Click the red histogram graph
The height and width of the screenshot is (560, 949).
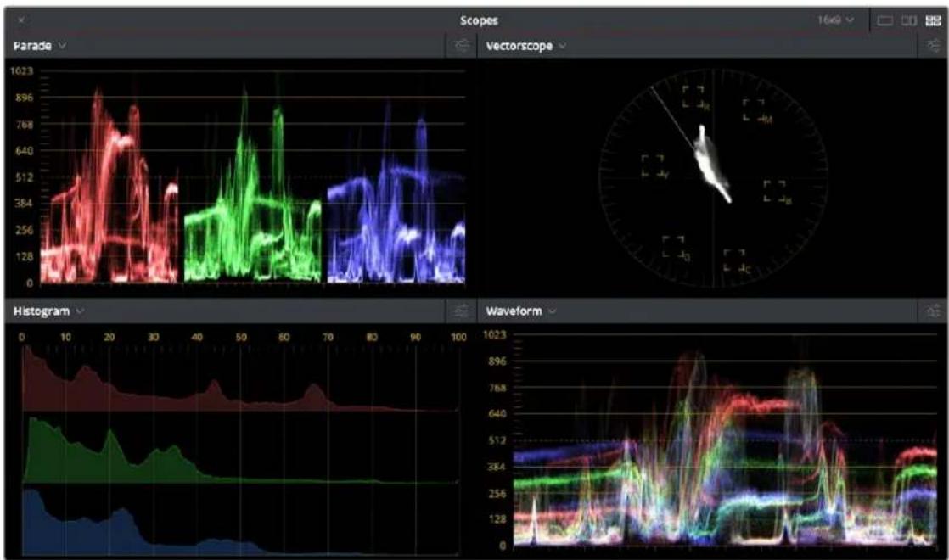click(x=240, y=379)
